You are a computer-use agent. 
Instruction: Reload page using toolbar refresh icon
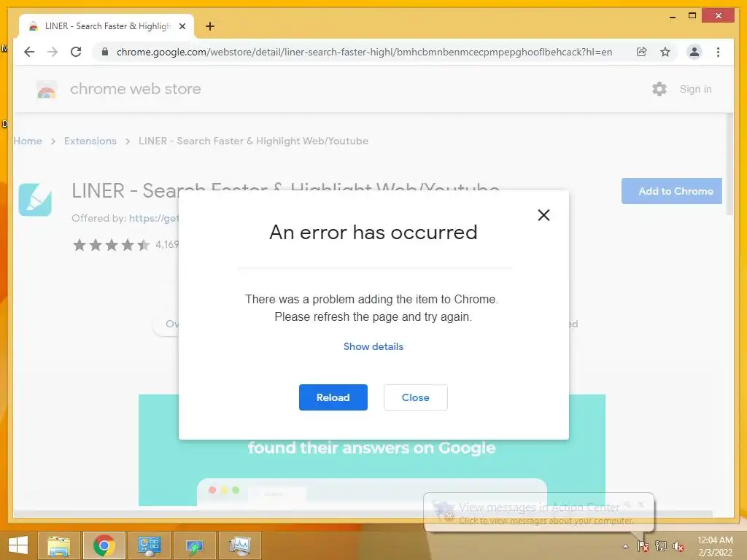[76, 52]
